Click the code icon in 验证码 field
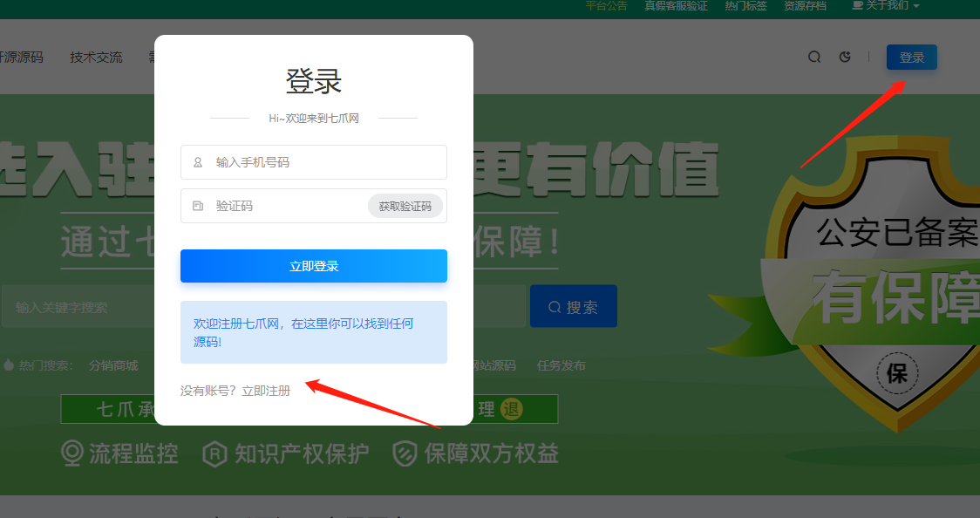 (x=198, y=206)
